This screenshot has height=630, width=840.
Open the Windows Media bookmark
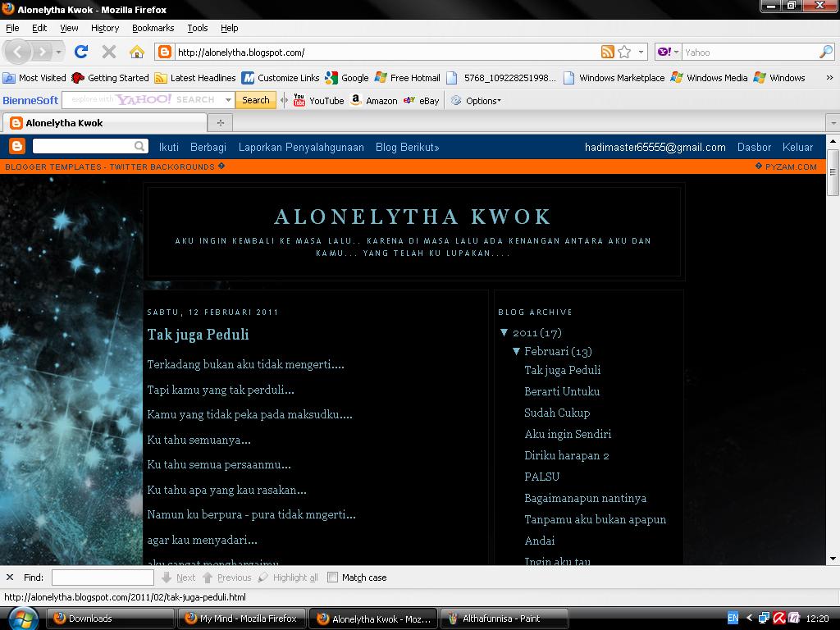coord(709,78)
